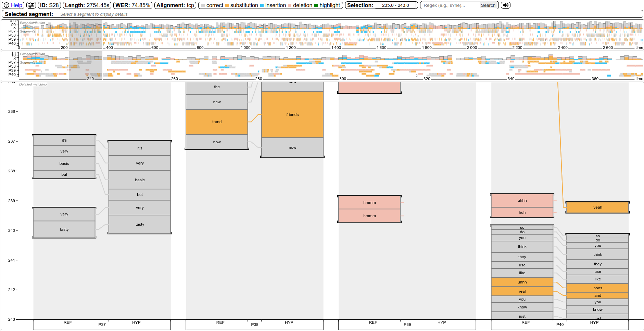Click the speaker audio icon button

point(505,5)
